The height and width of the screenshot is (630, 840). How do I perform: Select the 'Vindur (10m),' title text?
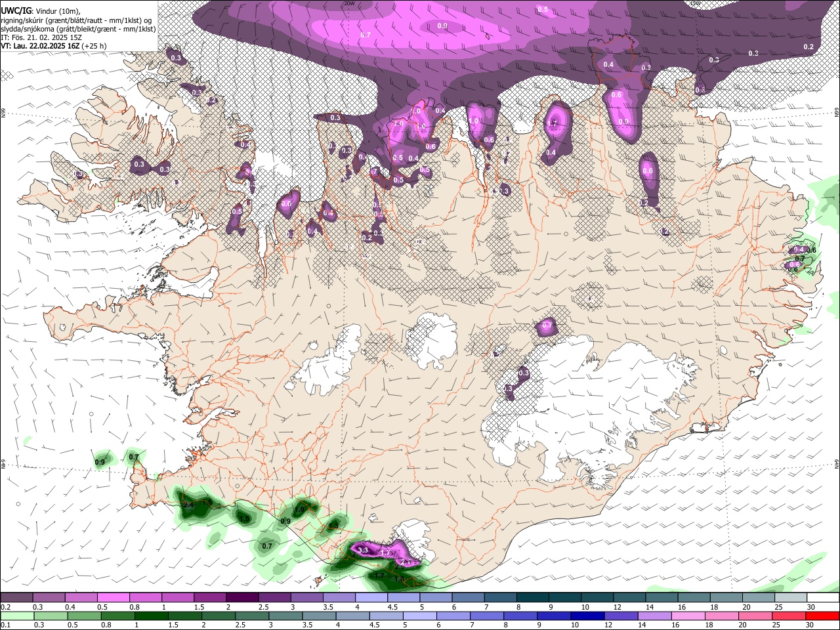[x=57, y=10]
